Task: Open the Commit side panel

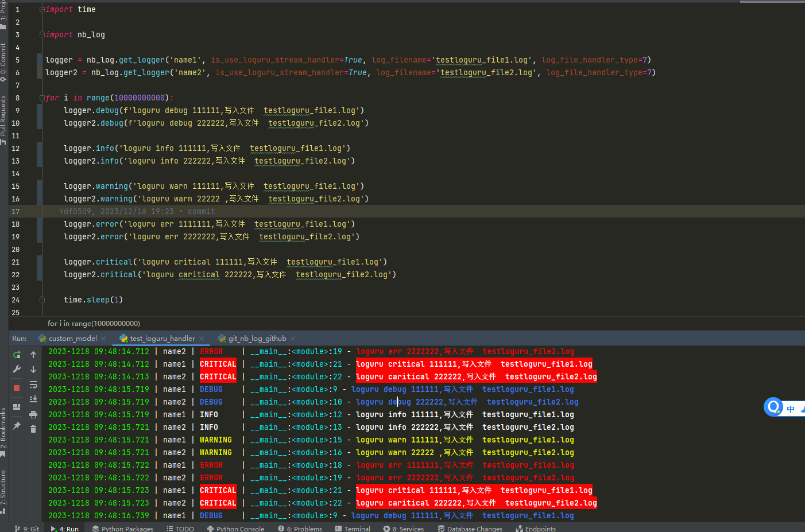Action: point(3,62)
